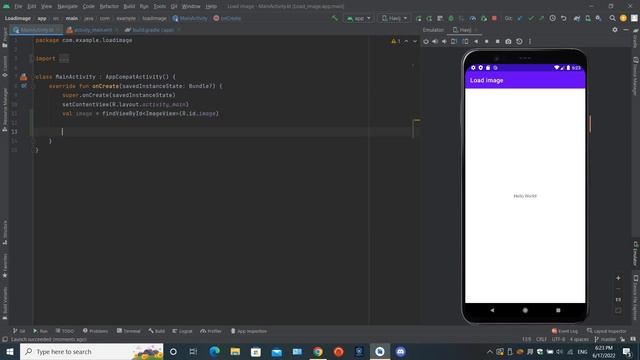Click the emulator volume up icon
This screenshot has width=640, height=360.
435,41
